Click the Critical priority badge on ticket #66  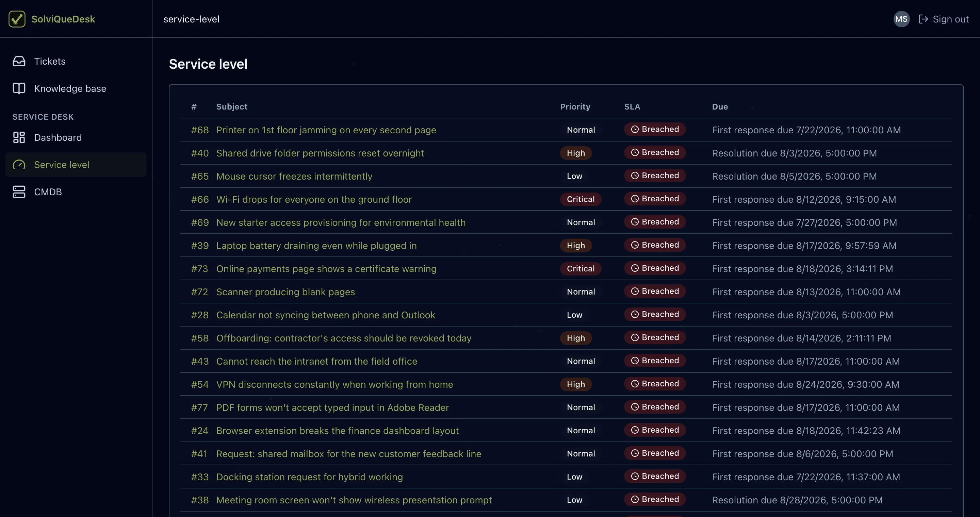[x=581, y=200]
